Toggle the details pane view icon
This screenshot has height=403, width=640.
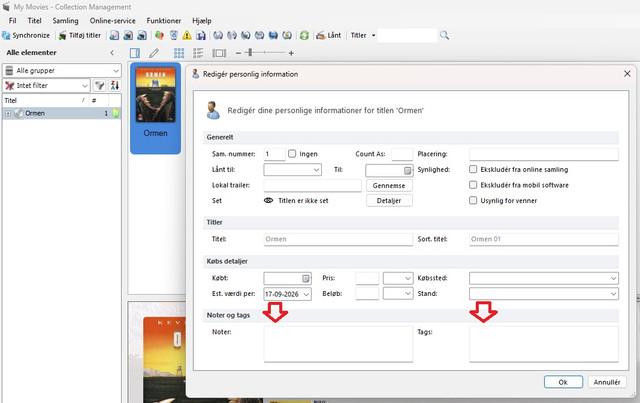135,53
